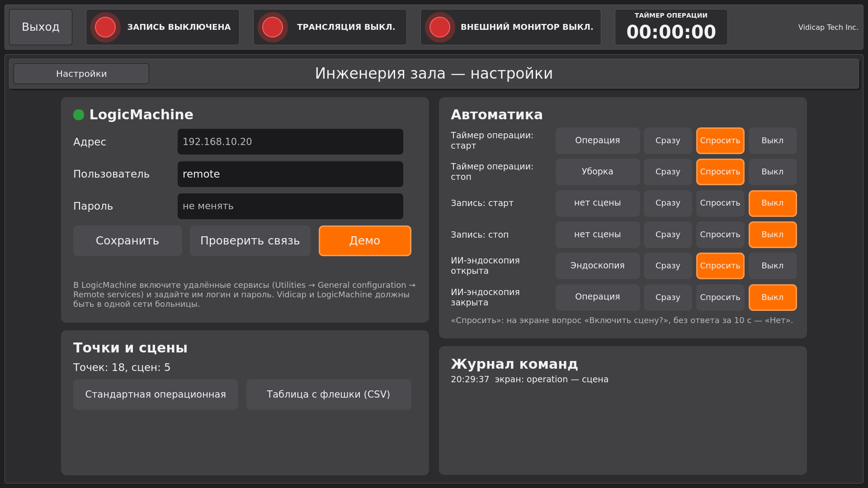This screenshot has height=488, width=868.
Task: Click Проверить связь button
Action: (x=250, y=241)
